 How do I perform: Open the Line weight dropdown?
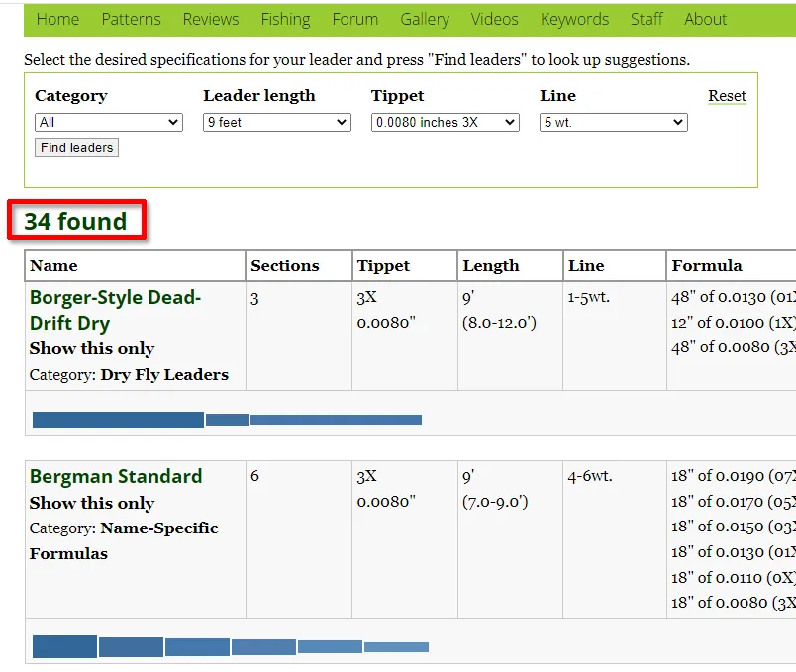pyautogui.click(x=614, y=123)
